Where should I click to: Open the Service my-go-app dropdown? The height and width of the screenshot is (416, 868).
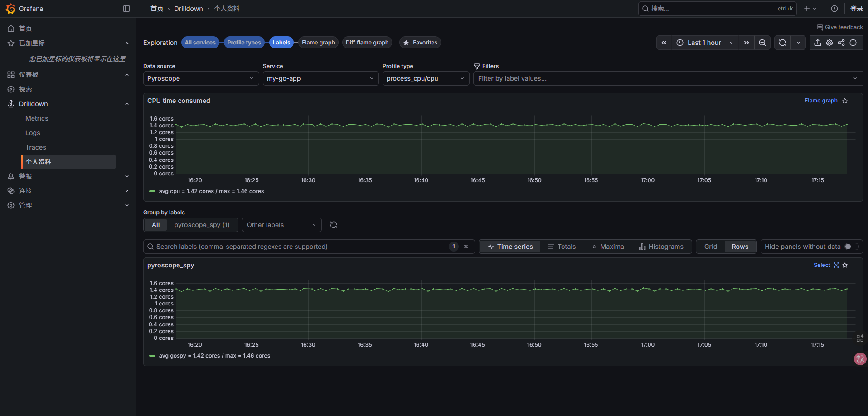tap(320, 78)
